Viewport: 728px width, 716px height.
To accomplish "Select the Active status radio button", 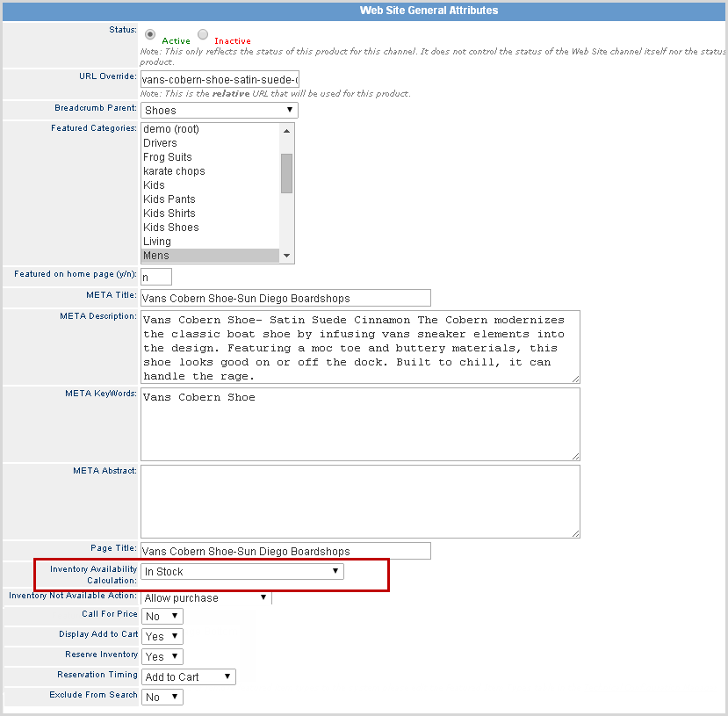I will tap(151, 35).
